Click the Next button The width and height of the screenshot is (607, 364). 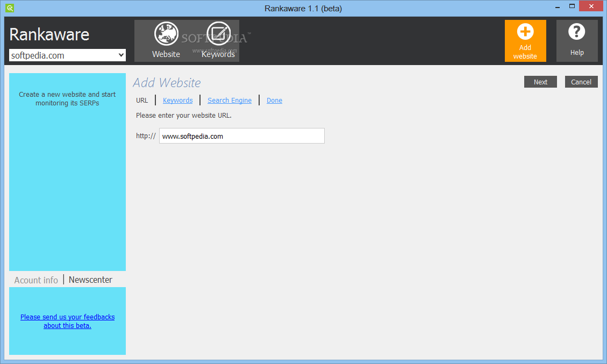pyautogui.click(x=540, y=82)
